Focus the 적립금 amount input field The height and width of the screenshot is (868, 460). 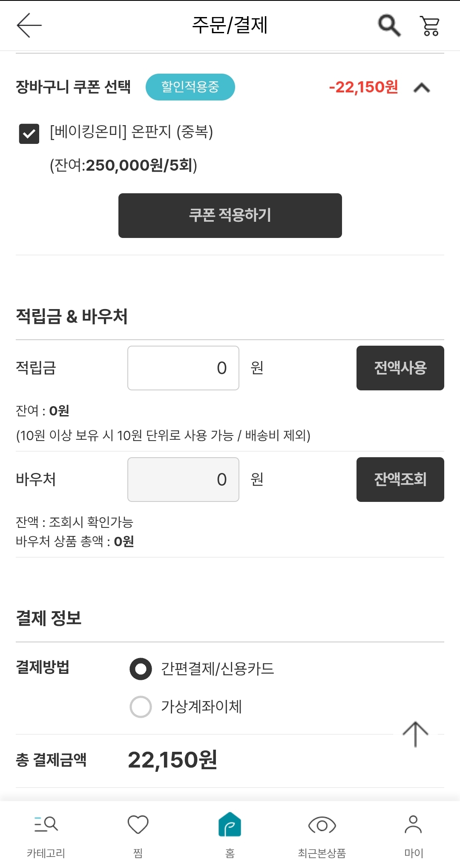coord(183,368)
